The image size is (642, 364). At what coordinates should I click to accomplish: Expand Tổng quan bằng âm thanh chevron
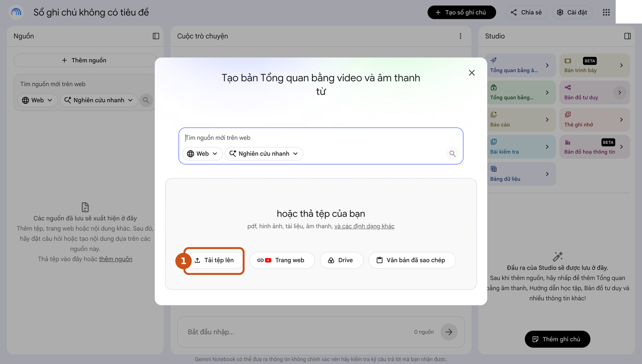pos(547,65)
